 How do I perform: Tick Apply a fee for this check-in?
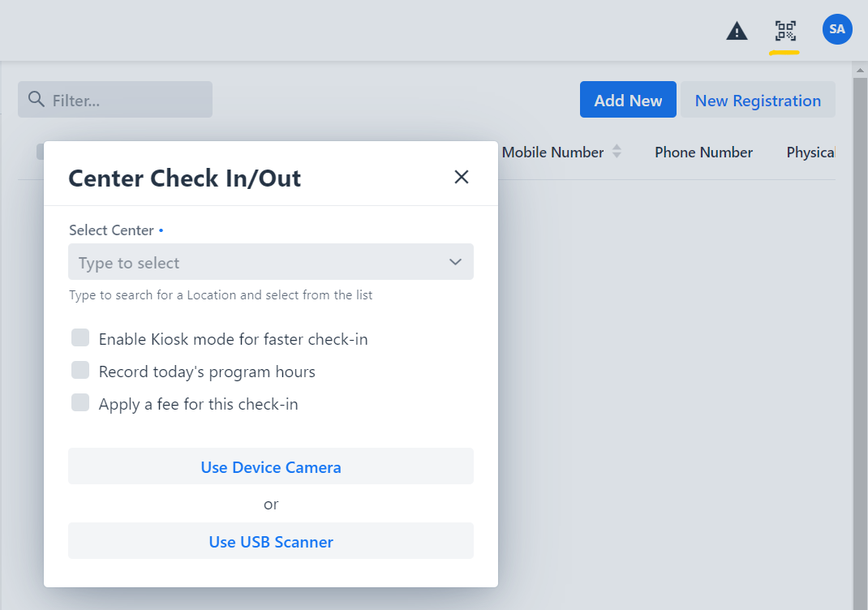(x=80, y=403)
